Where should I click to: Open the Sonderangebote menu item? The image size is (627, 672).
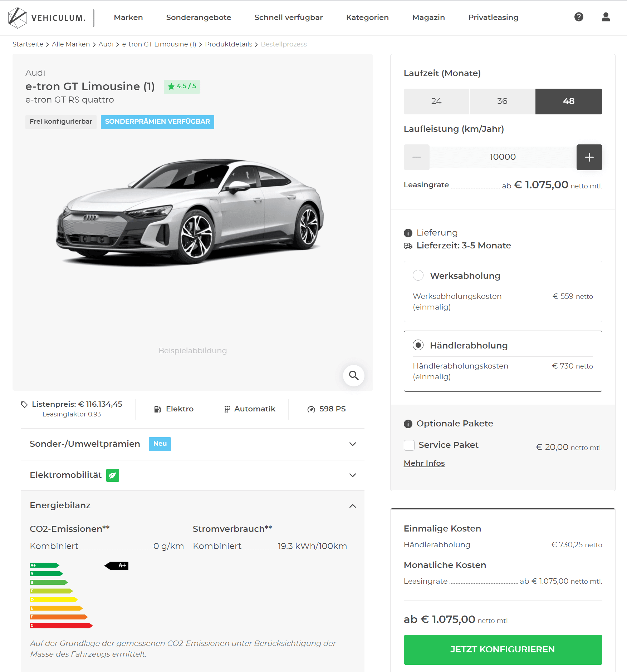199,18
